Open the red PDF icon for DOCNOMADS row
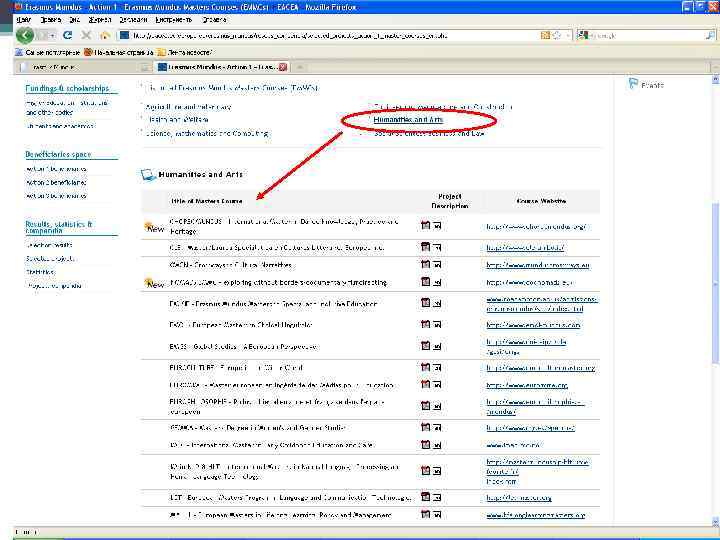Screen dimensions: 720x540 tap(425, 281)
